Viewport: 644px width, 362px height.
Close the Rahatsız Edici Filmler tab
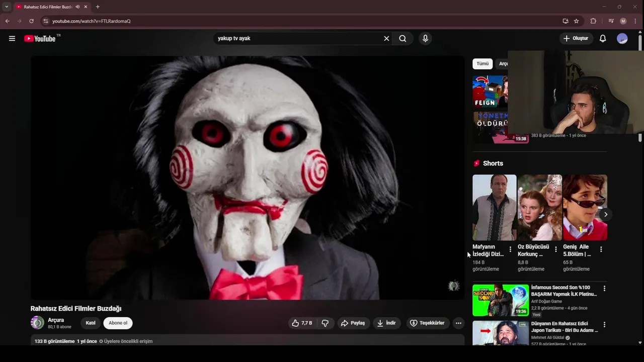86,7
